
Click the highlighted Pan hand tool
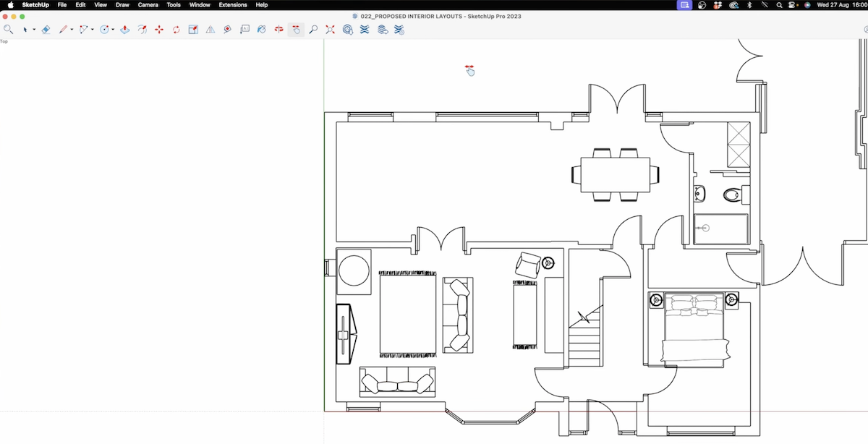click(296, 30)
